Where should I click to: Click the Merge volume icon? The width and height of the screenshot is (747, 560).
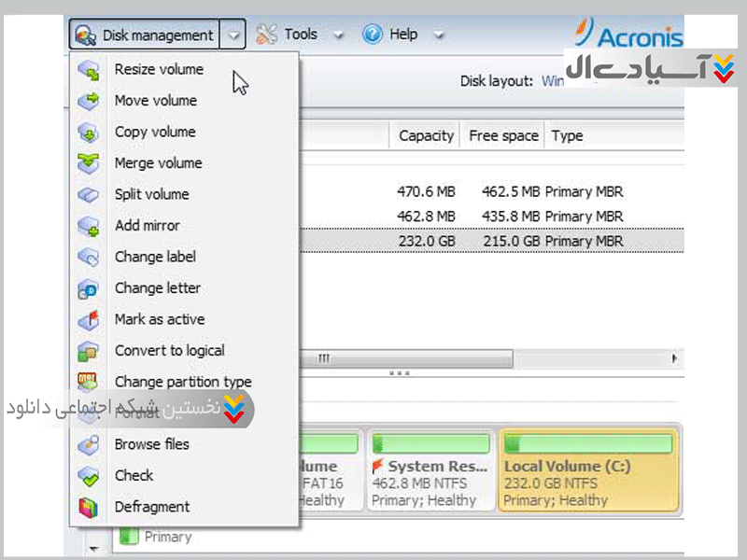coord(88,163)
